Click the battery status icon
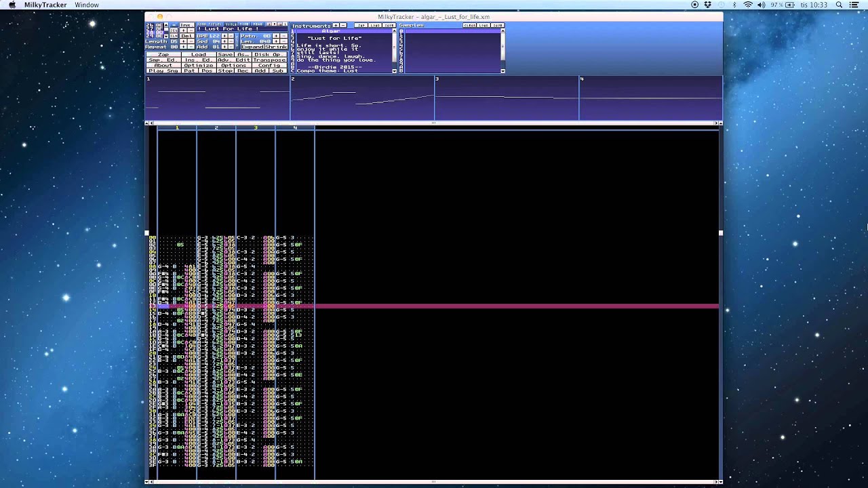The height and width of the screenshot is (488, 868). [x=791, y=5]
